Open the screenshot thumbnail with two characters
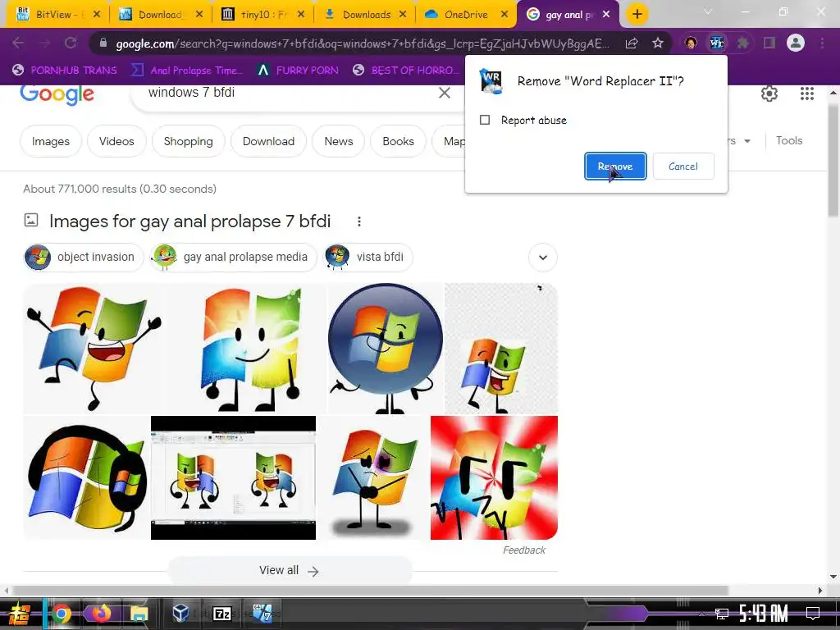The height and width of the screenshot is (630, 840). pos(233,478)
